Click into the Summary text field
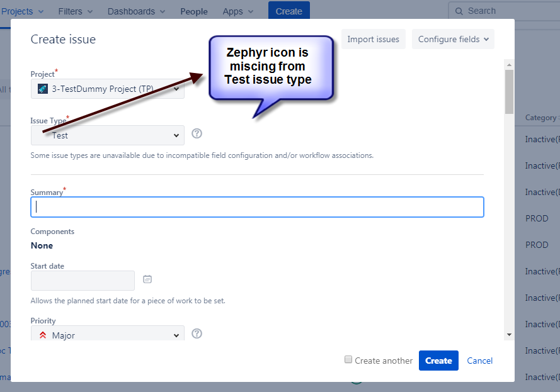This screenshot has height=392, width=560. pos(257,207)
